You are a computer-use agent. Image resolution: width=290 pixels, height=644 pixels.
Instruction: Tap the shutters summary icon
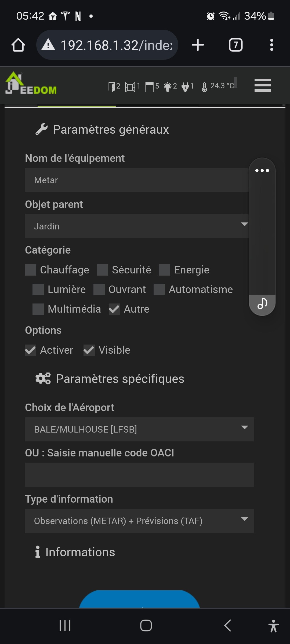pos(149,87)
